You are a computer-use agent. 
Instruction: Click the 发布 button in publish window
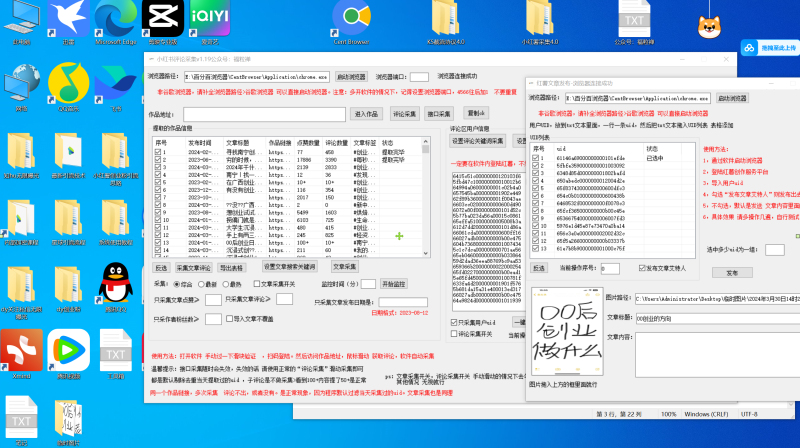pyautogui.click(x=731, y=272)
